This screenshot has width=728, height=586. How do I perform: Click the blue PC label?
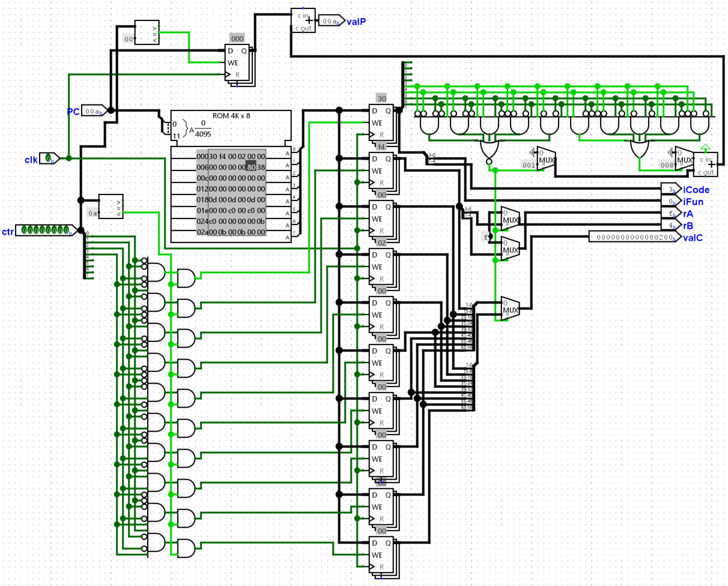point(73,112)
